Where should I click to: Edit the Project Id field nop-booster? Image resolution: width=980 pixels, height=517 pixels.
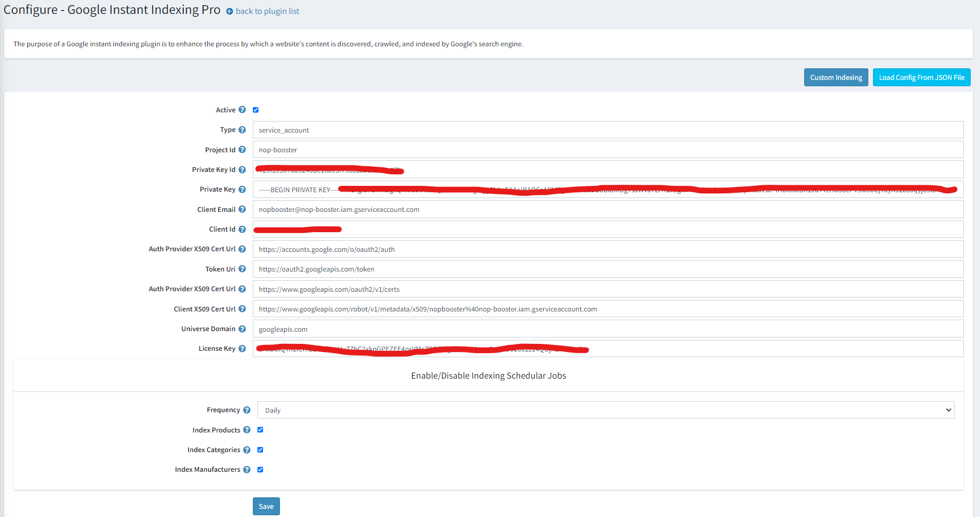(608, 149)
